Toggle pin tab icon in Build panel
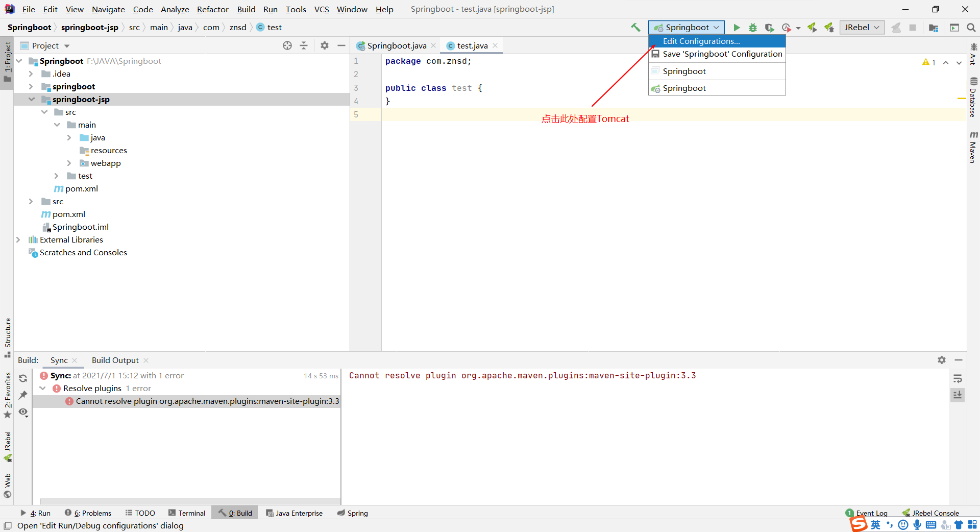 23,395
